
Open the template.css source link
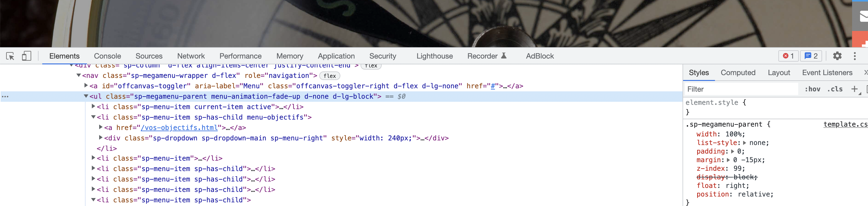845,124
